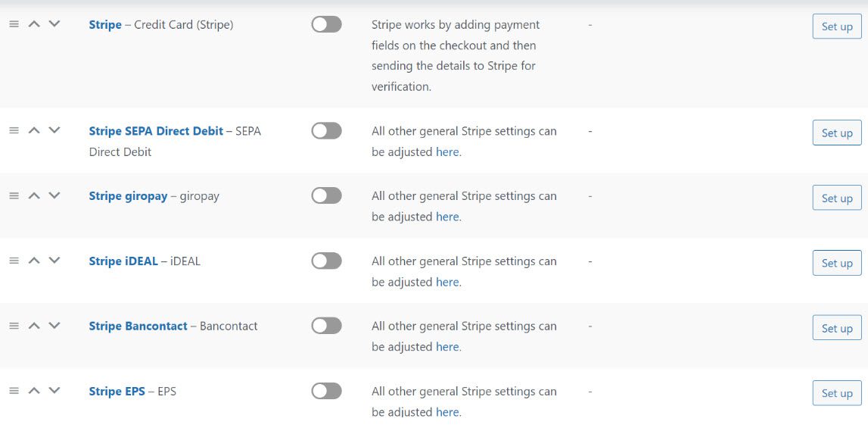Screen dimensions: 868x431
Task: Click drag handle icon beside Stripe EPS
Action: click(14, 391)
